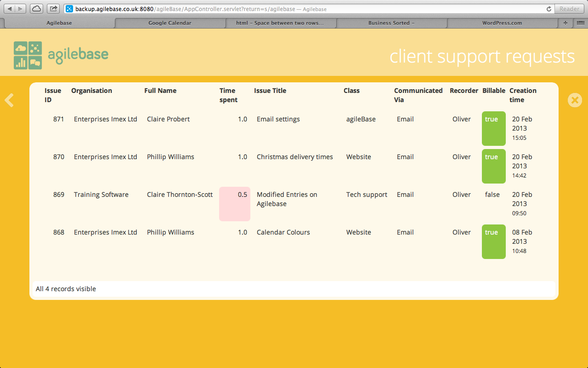Select Claire Thornton-Scott in the records table
This screenshot has height=368, width=588.
click(x=180, y=195)
